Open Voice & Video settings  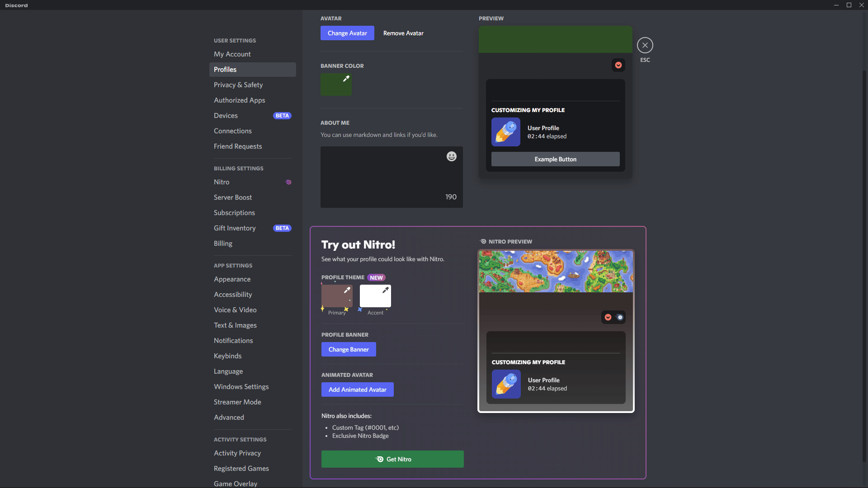click(252, 310)
